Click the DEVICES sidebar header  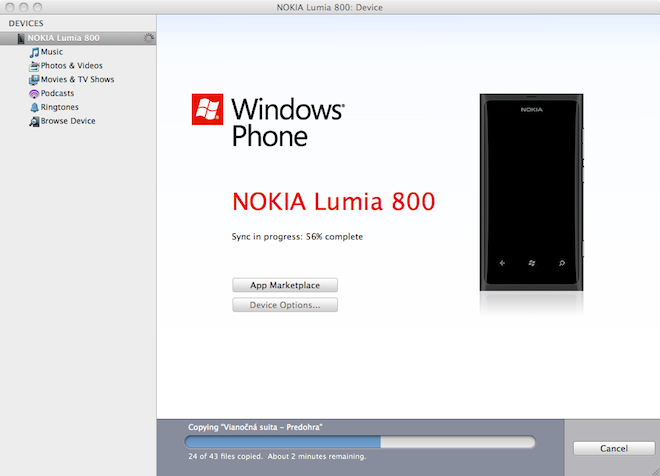pos(26,24)
